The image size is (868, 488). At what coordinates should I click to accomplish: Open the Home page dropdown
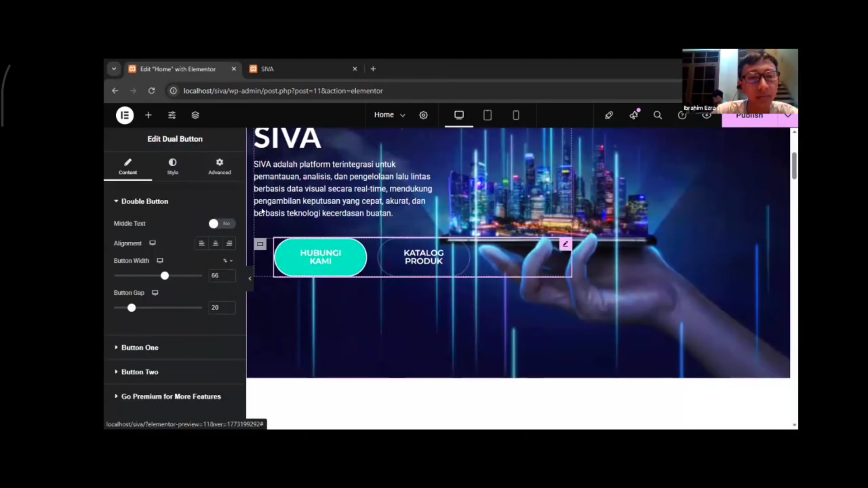pyautogui.click(x=389, y=115)
